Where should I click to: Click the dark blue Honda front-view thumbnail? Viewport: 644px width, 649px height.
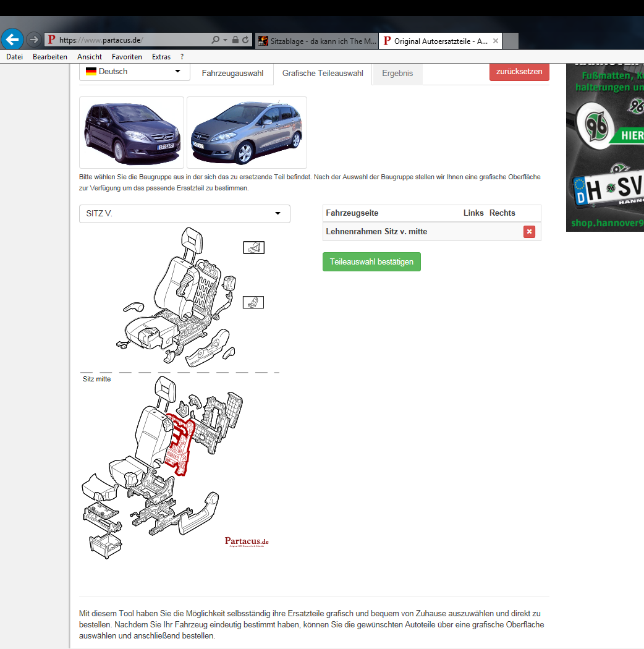tap(132, 132)
